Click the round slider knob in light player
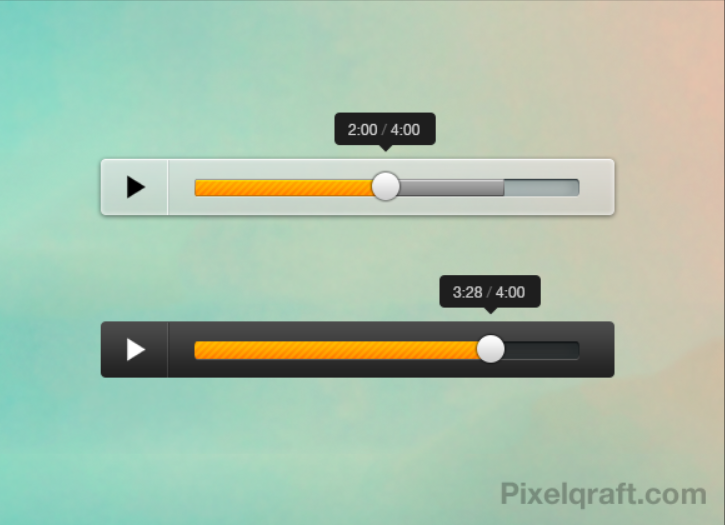Viewport: 725px width, 525px height. [386, 186]
